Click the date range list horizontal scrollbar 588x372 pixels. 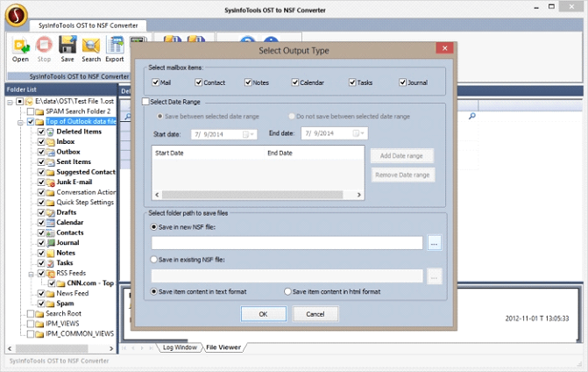(x=252, y=195)
